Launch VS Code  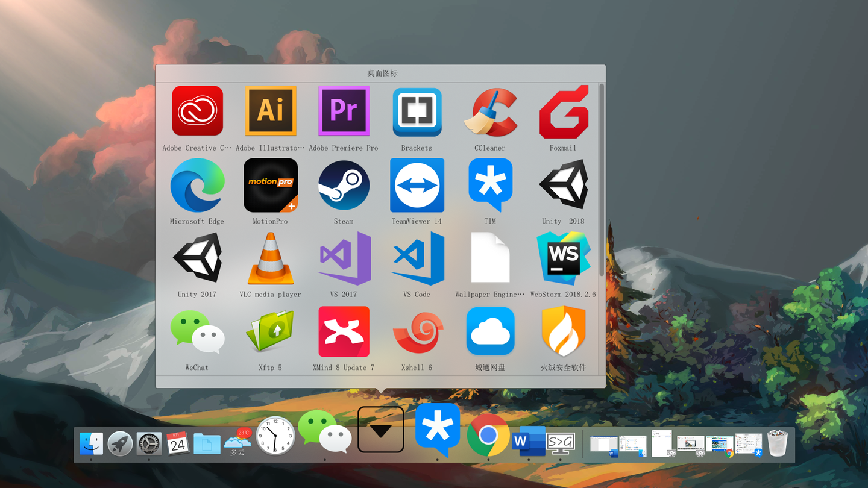pos(417,258)
